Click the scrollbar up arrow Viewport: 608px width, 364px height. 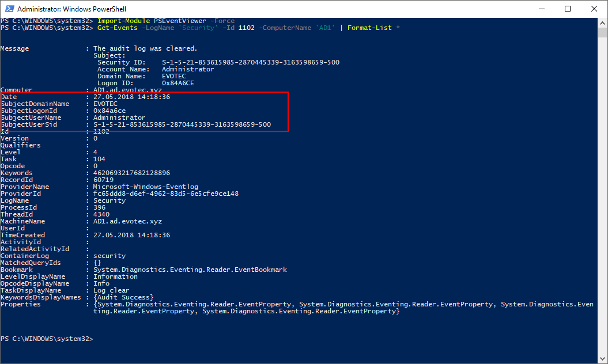click(603, 22)
